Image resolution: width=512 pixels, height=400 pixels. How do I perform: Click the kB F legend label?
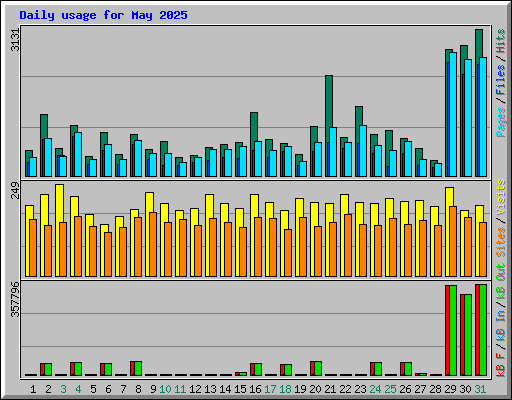[500, 365]
